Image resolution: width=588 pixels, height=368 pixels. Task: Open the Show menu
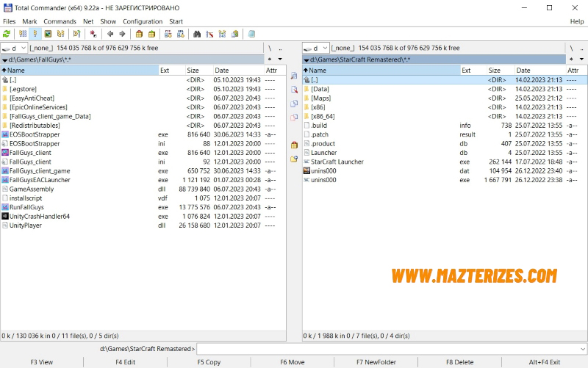tap(108, 21)
